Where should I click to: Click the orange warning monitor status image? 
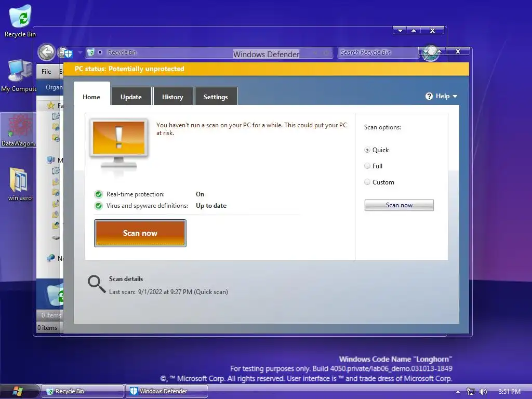[x=119, y=144]
